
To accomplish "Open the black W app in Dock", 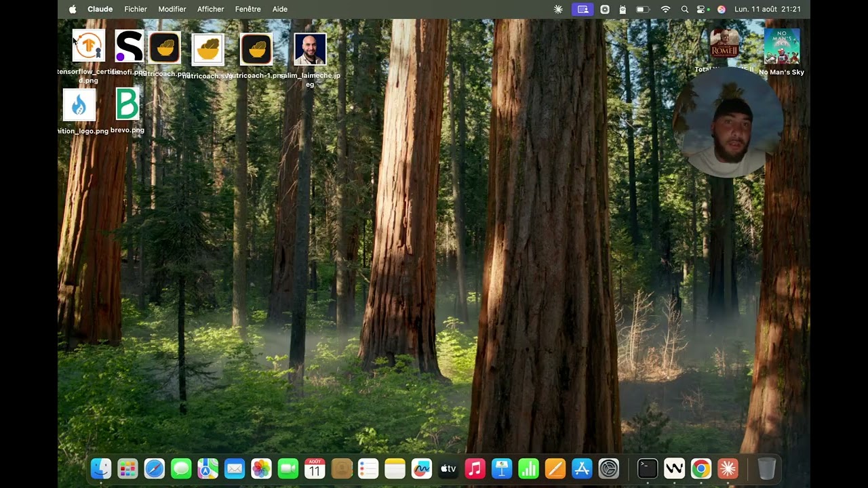I will click(674, 468).
